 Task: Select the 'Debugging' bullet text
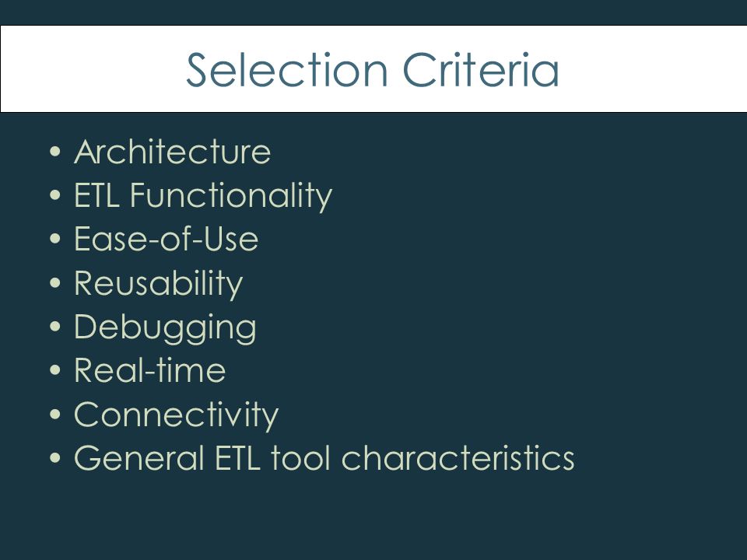[x=165, y=327]
